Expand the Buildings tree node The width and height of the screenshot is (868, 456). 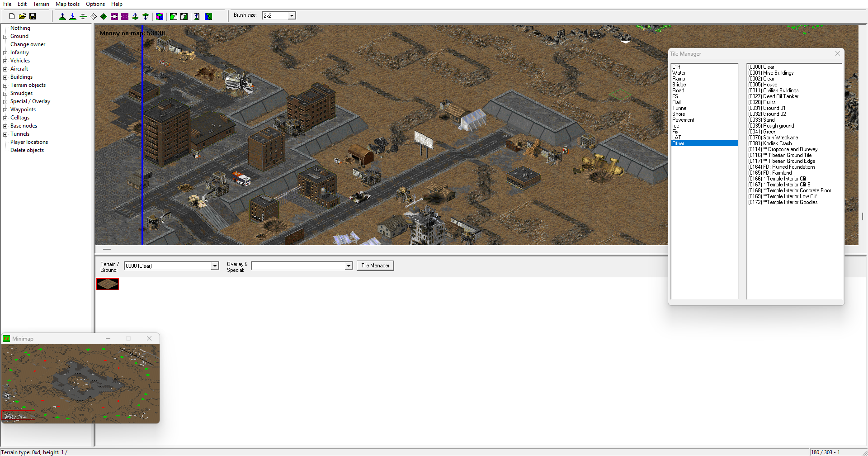[x=5, y=77]
